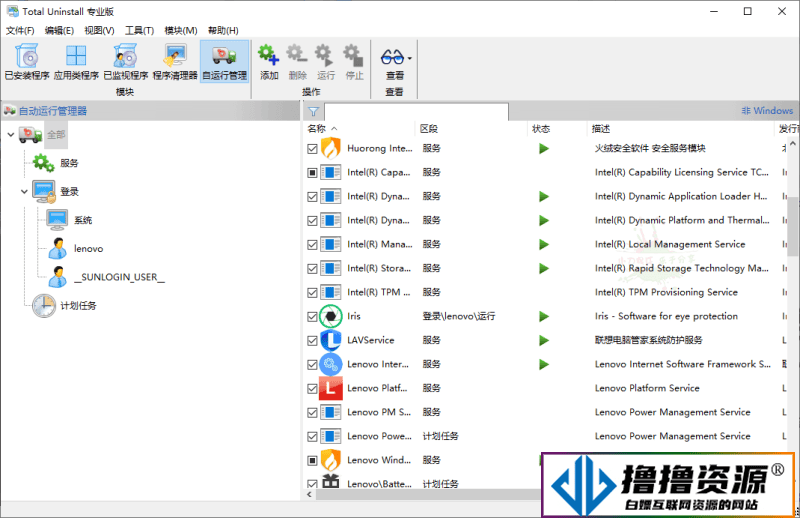Uncheck the LAVService checkbox
The image size is (800, 518).
312,341
